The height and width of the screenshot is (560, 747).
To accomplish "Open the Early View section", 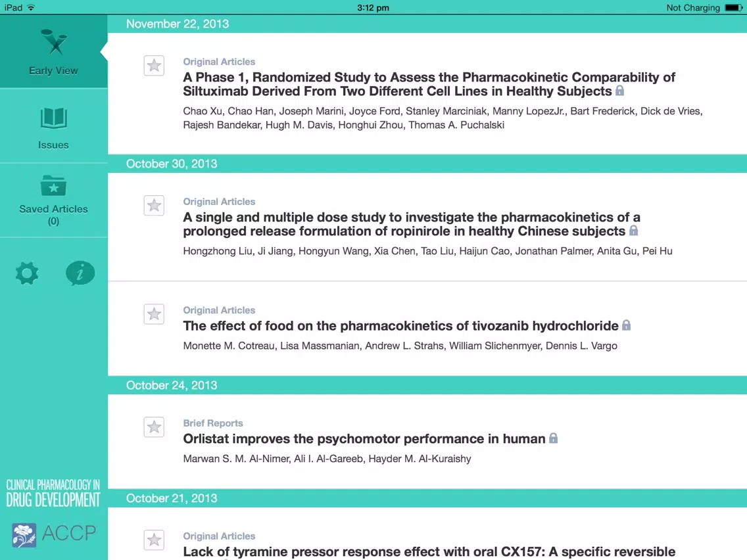I will pos(53,51).
